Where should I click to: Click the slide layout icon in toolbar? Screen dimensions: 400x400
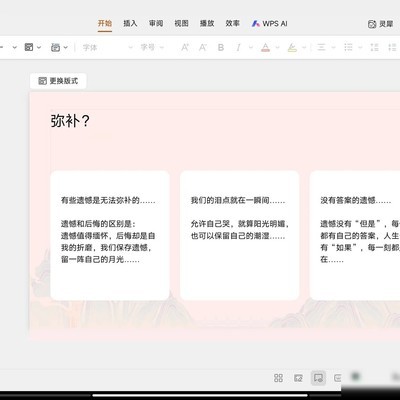pos(29,47)
